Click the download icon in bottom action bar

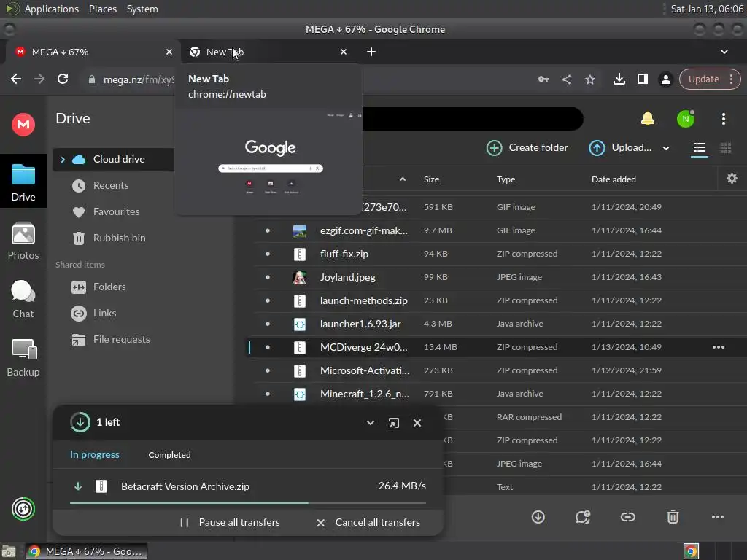click(538, 517)
